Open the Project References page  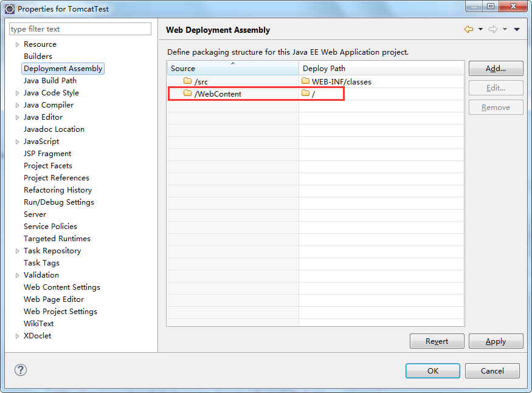pyautogui.click(x=57, y=178)
